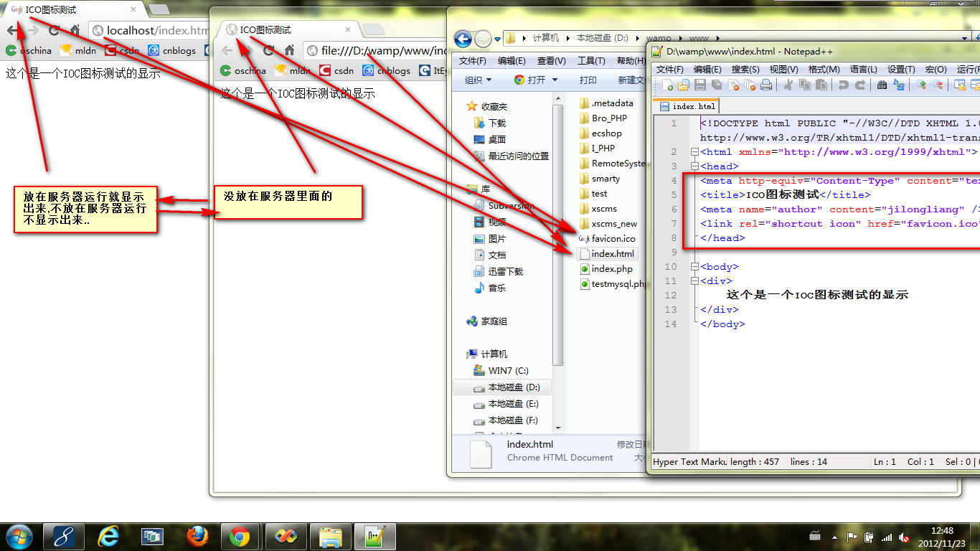Open Windows Start orb
The width and height of the screenshot is (980, 551).
(x=19, y=536)
